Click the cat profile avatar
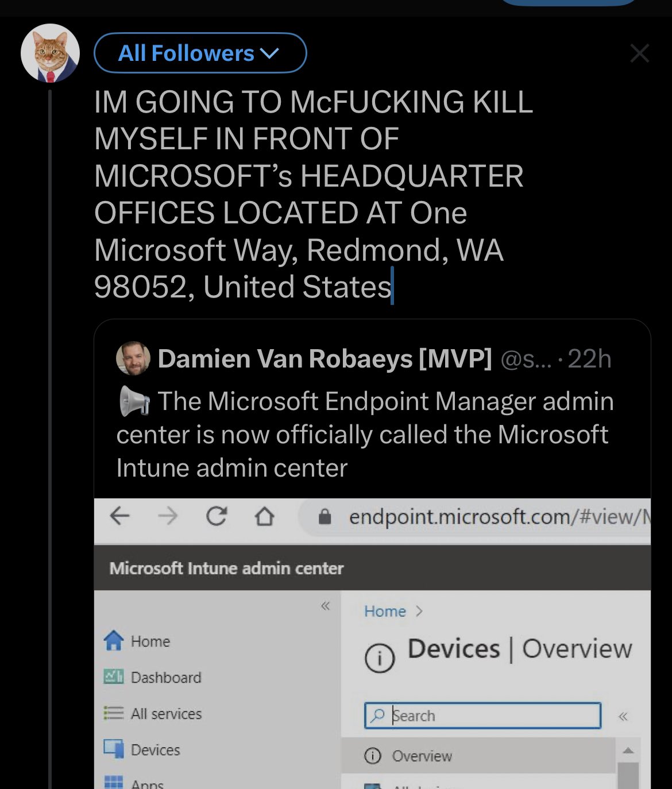The image size is (672, 789). pyautogui.click(x=50, y=53)
